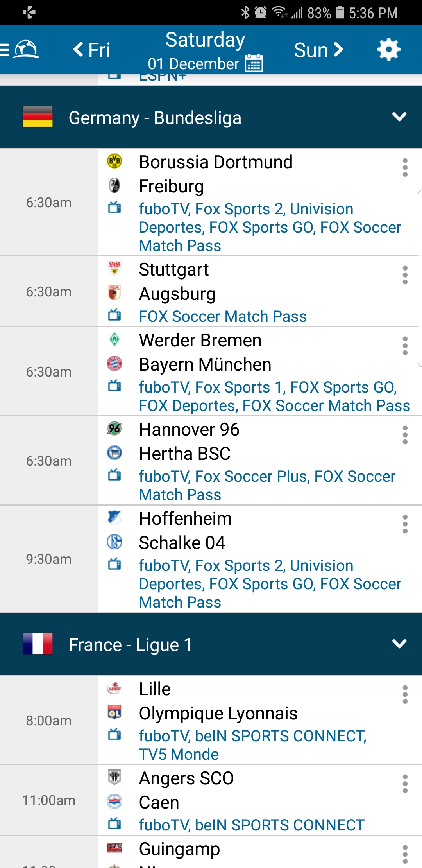Tap the Borussia Dortmund team crest
Screen dimensions: 422x868
(114, 161)
